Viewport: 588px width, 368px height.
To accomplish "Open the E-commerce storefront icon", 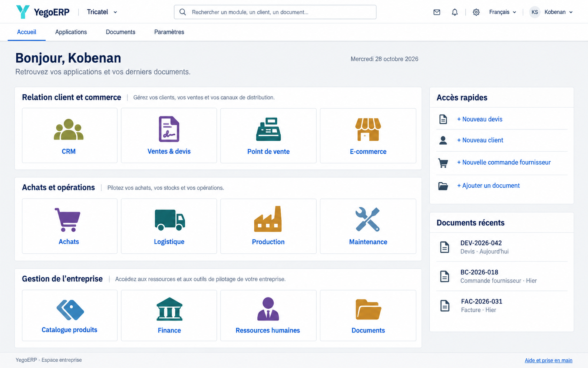I will (368, 129).
